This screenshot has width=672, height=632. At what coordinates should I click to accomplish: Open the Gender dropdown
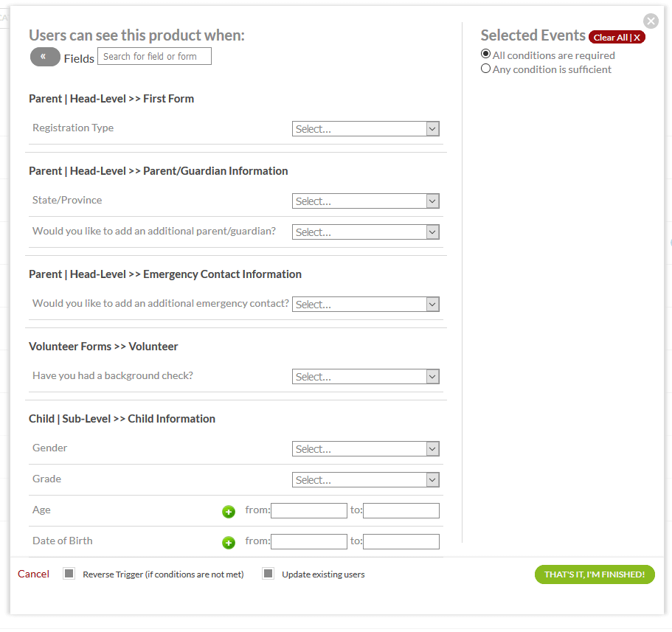pos(366,449)
